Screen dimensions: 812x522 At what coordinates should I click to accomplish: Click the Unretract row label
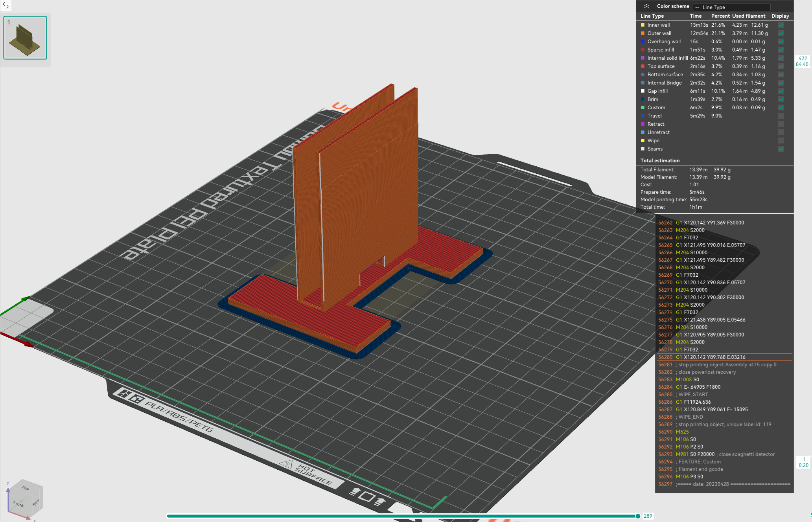(658, 132)
